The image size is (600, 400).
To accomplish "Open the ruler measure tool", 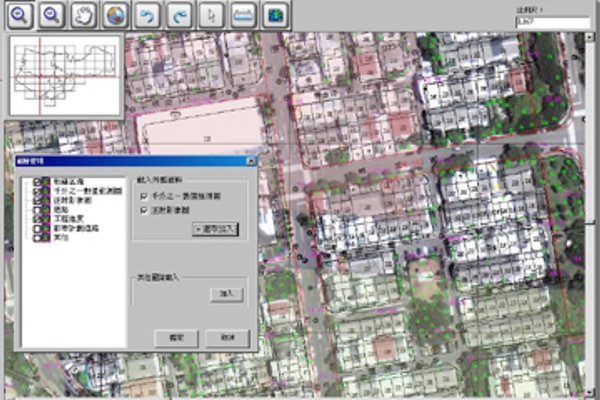I will [x=243, y=15].
